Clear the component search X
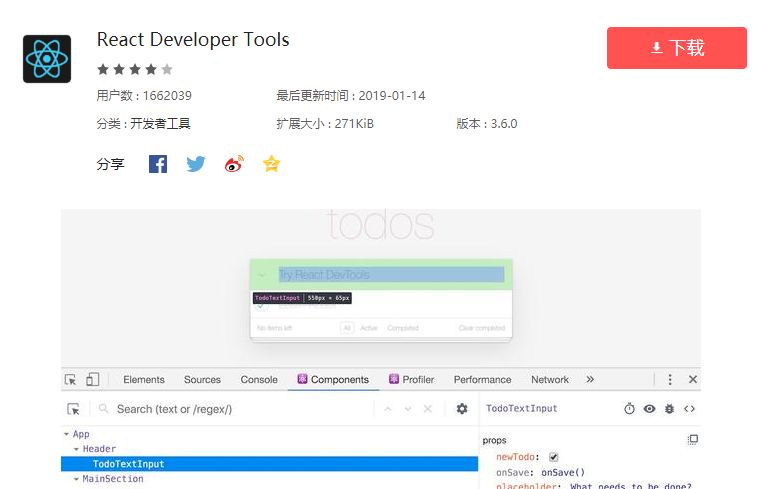Viewport: 764px width, 489px height. tap(428, 409)
